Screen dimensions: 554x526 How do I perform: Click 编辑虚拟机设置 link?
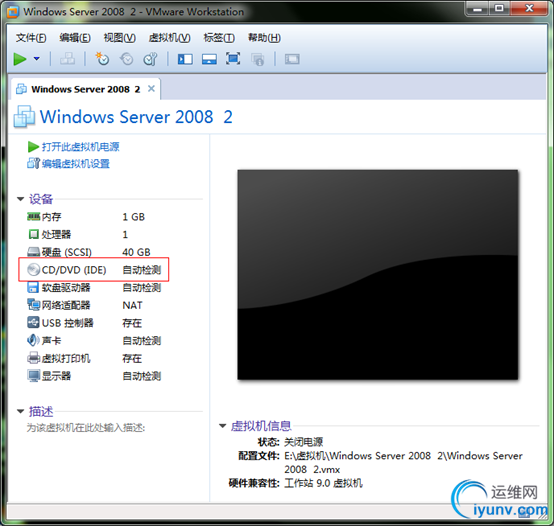(76, 164)
